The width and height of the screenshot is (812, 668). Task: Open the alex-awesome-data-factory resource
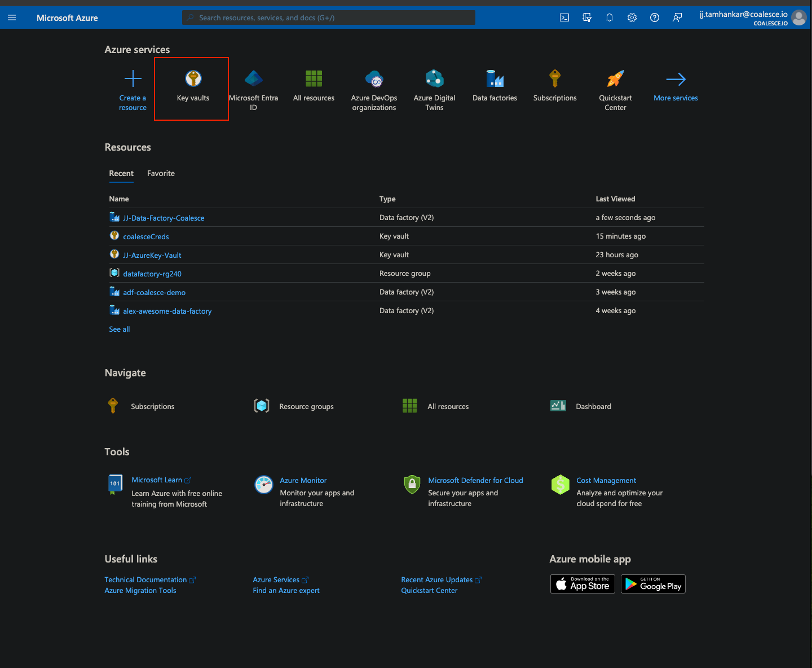[x=167, y=311]
